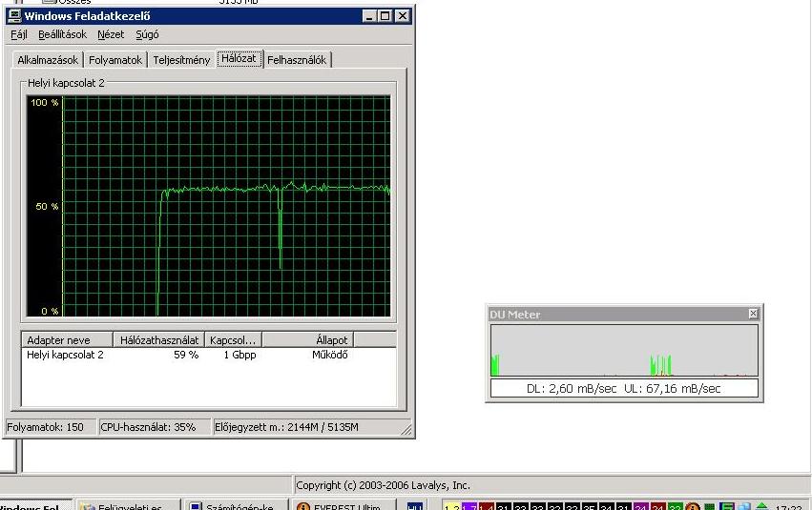Viewport: 812px width, 510px height.
Task: Maximize the Windows Feladatkezelő window
Action: point(385,16)
